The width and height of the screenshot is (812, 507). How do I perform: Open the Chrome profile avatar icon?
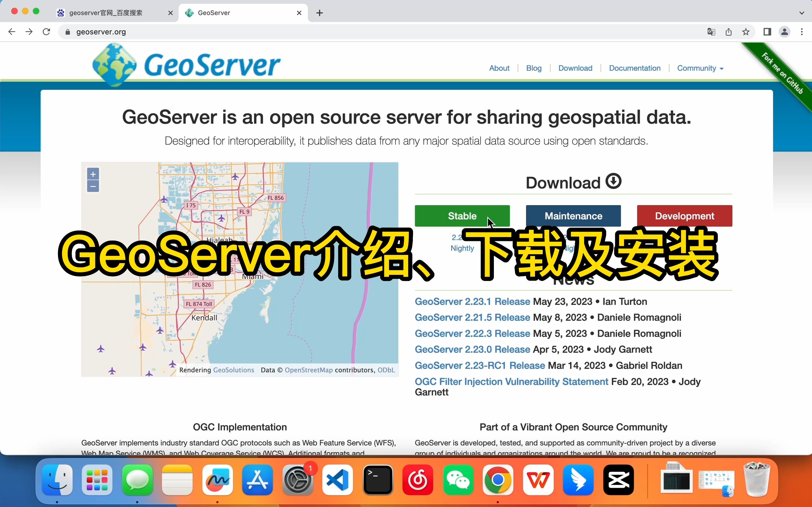point(785,32)
